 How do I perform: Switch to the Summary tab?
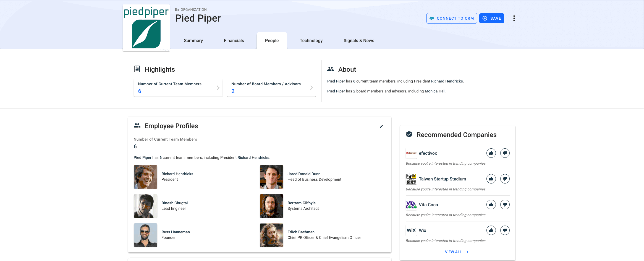pyautogui.click(x=193, y=40)
